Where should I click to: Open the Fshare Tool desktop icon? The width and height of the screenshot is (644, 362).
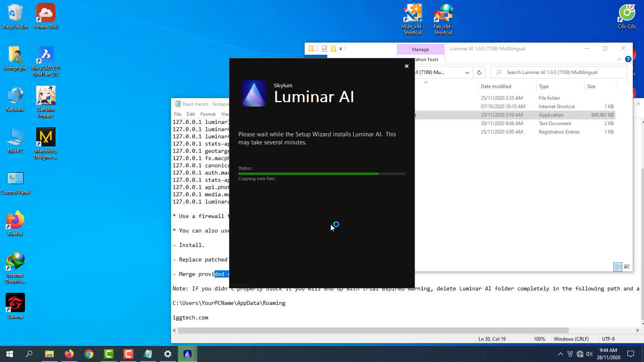[x=45, y=16]
